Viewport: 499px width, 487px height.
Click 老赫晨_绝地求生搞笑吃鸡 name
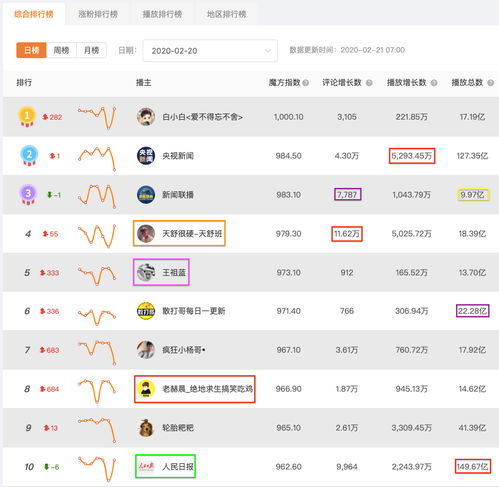(x=207, y=389)
